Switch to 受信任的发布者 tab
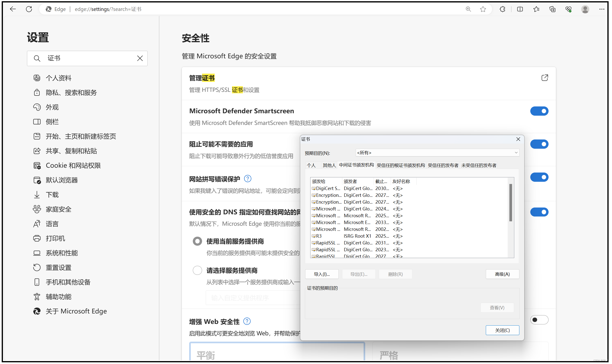 (443, 165)
